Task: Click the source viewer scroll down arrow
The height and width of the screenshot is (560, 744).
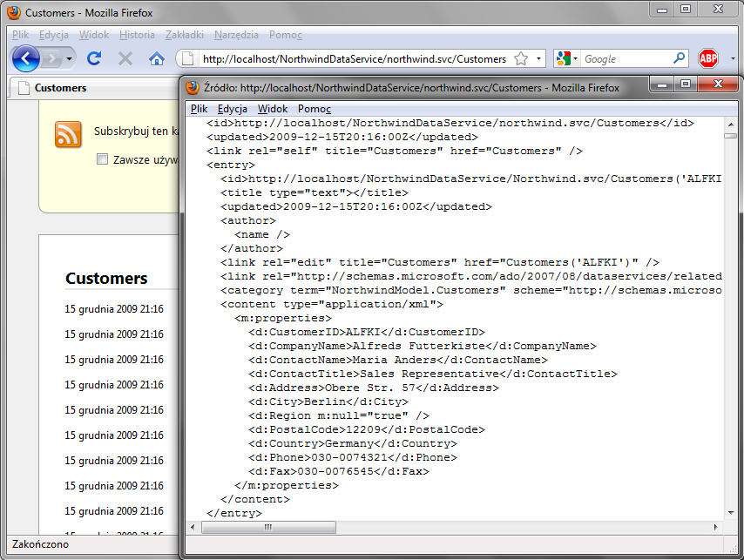Action: pos(730,513)
